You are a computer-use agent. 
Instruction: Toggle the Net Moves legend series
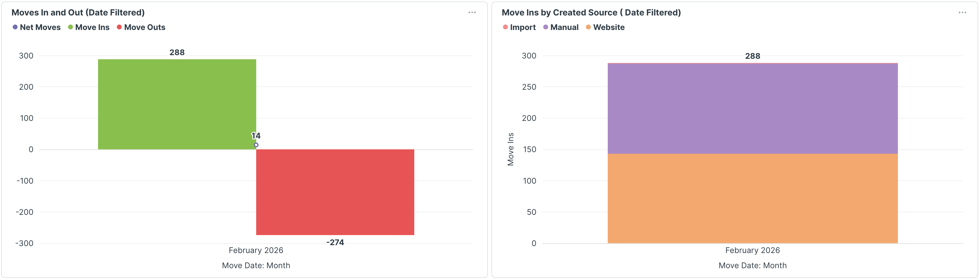pos(37,28)
